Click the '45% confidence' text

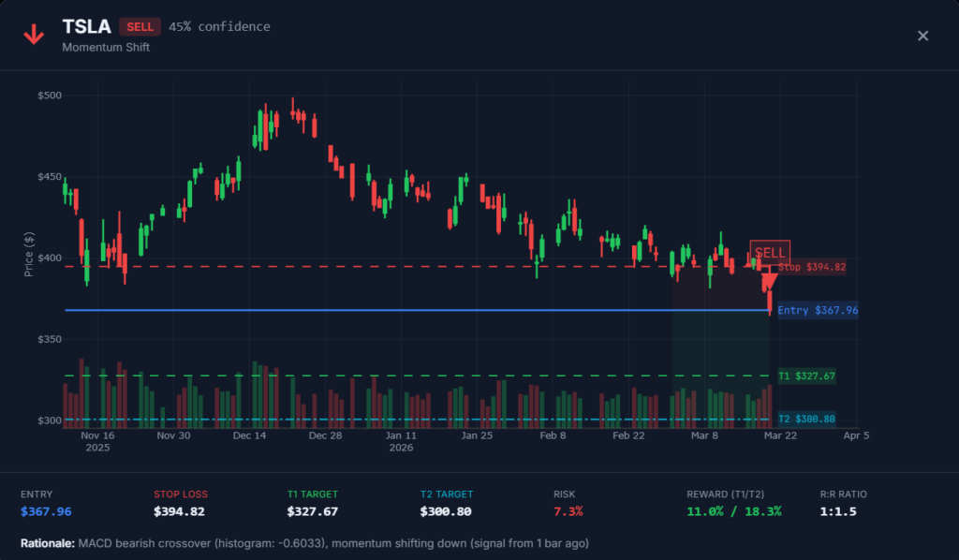[219, 27]
